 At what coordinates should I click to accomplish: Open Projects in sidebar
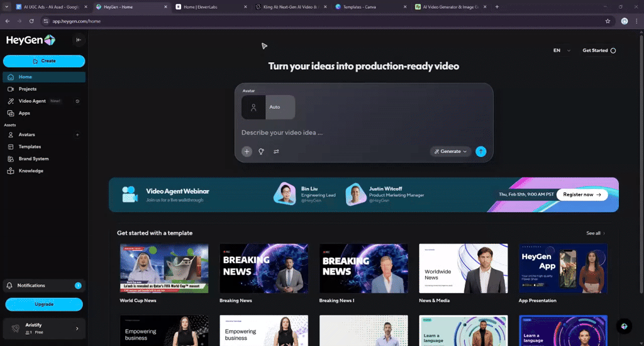tap(44, 89)
